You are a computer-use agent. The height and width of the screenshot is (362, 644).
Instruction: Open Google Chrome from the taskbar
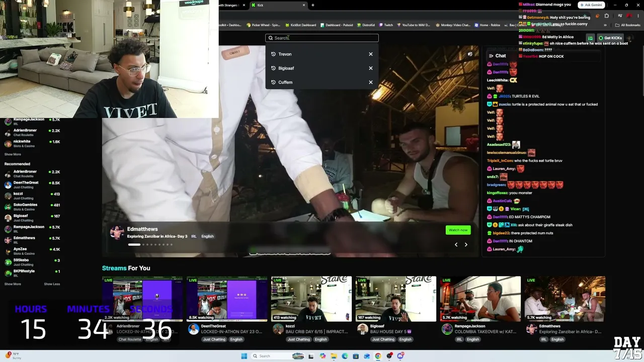click(378, 356)
